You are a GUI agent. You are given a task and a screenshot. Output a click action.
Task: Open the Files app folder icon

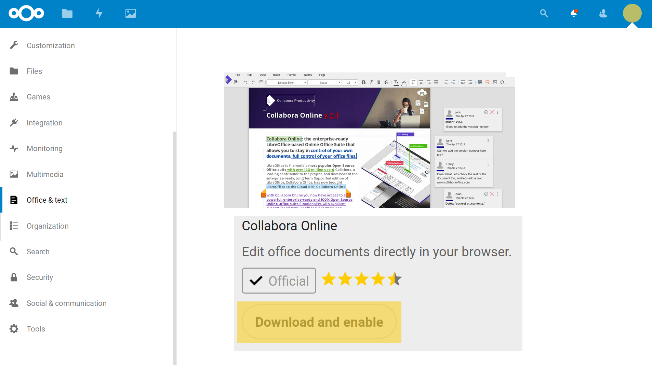tap(67, 13)
